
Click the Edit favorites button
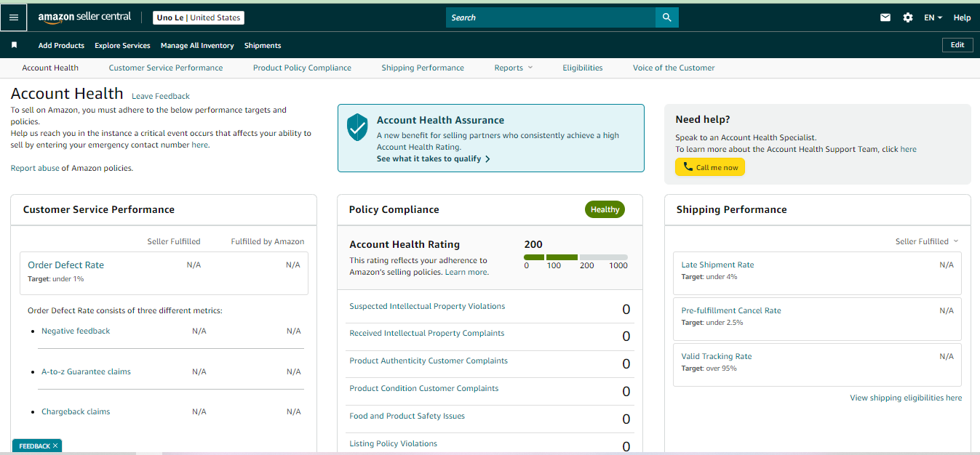[957, 45]
